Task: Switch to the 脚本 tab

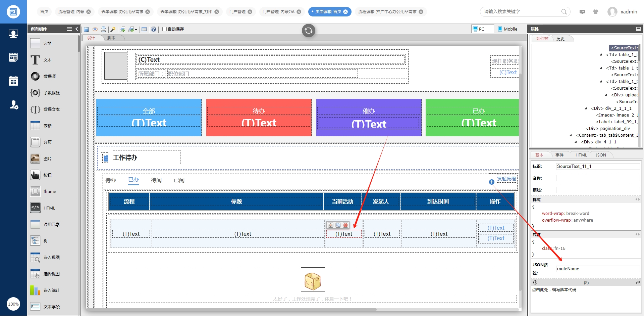Action: pos(111,38)
